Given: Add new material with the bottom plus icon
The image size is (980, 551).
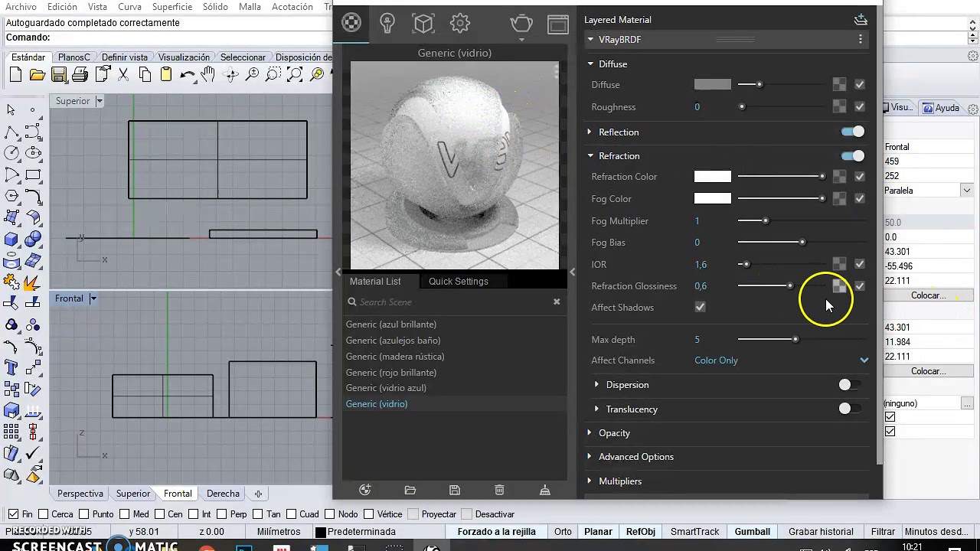Looking at the screenshot, I should click(x=364, y=490).
